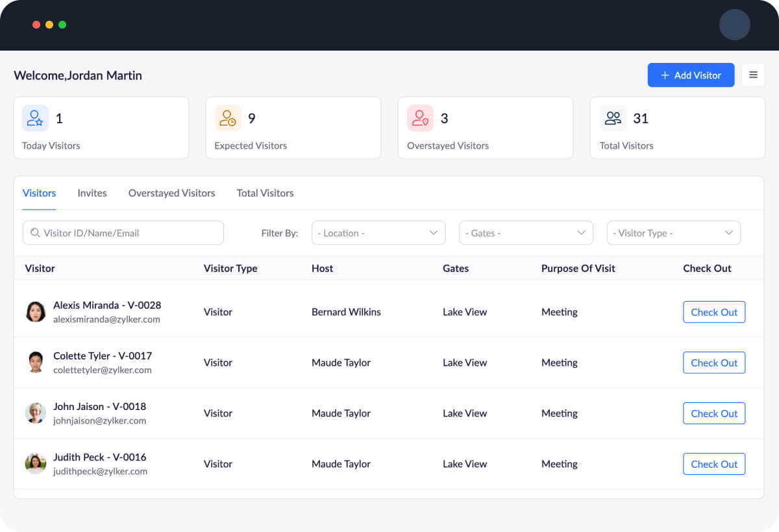This screenshot has height=532, width=779.
Task: Click the Overstayed Visitors location icon
Action: click(420, 118)
